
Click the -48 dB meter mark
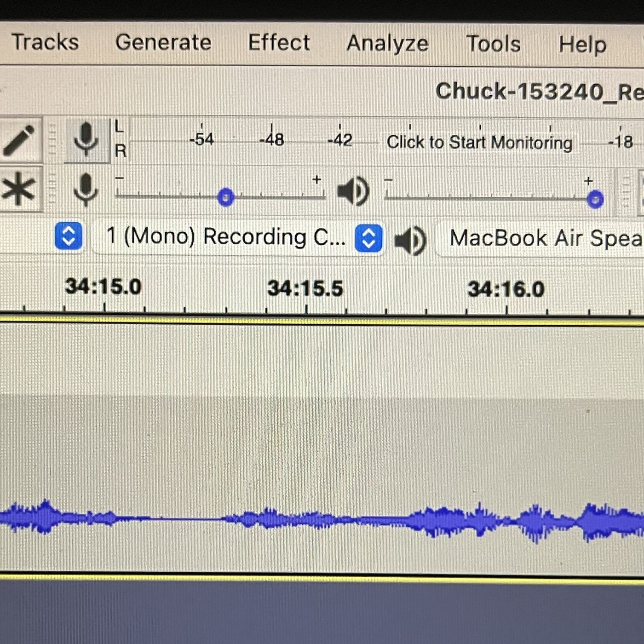click(271, 139)
